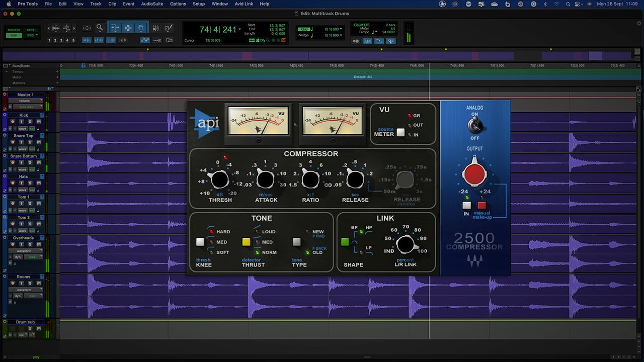Solo the Snare Top track
This screenshot has width=644, height=362.
click(x=30, y=142)
